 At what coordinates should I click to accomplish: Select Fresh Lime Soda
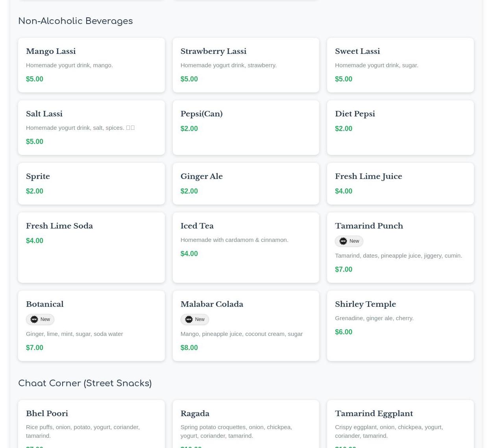(x=59, y=226)
